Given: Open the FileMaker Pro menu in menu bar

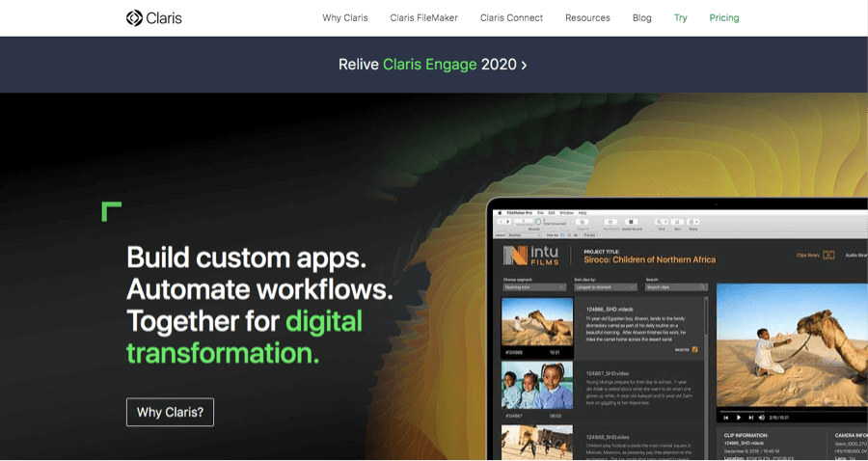Looking at the screenshot, I should tap(520, 213).
